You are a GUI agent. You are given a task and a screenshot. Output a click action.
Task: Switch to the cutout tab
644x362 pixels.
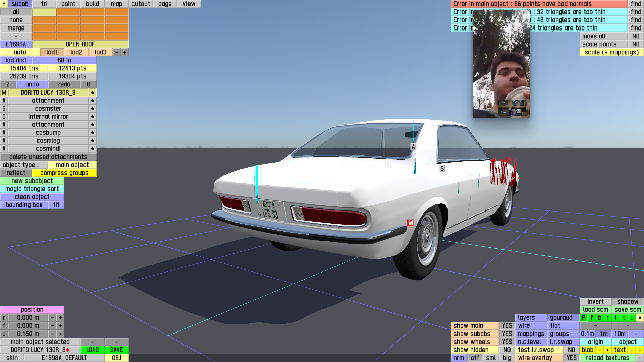pos(141,4)
